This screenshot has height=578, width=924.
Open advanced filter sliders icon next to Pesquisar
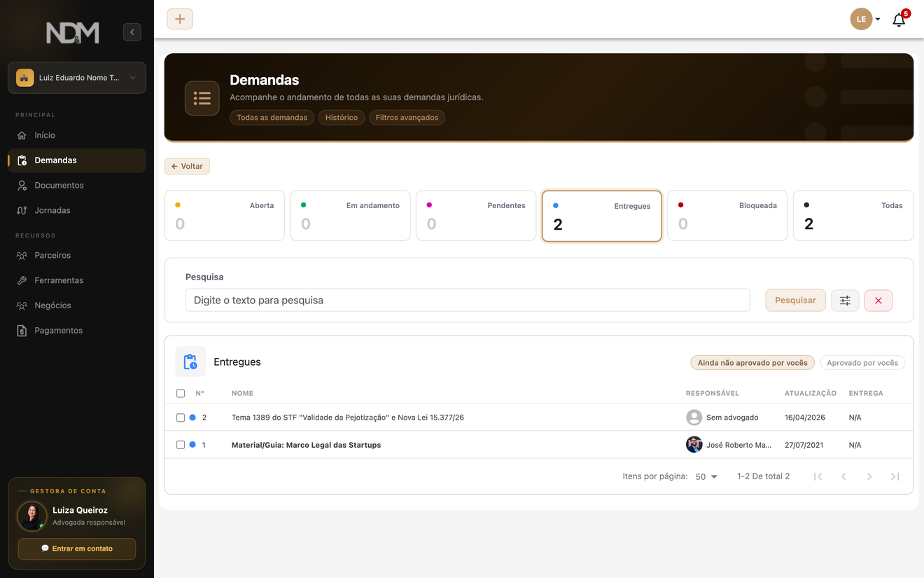click(x=845, y=301)
